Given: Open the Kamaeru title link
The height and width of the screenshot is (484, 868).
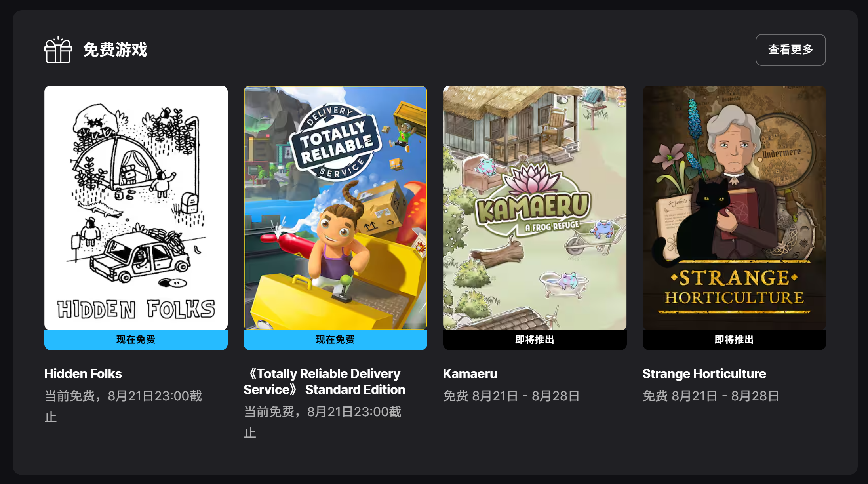Looking at the screenshot, I should [470, 373].
